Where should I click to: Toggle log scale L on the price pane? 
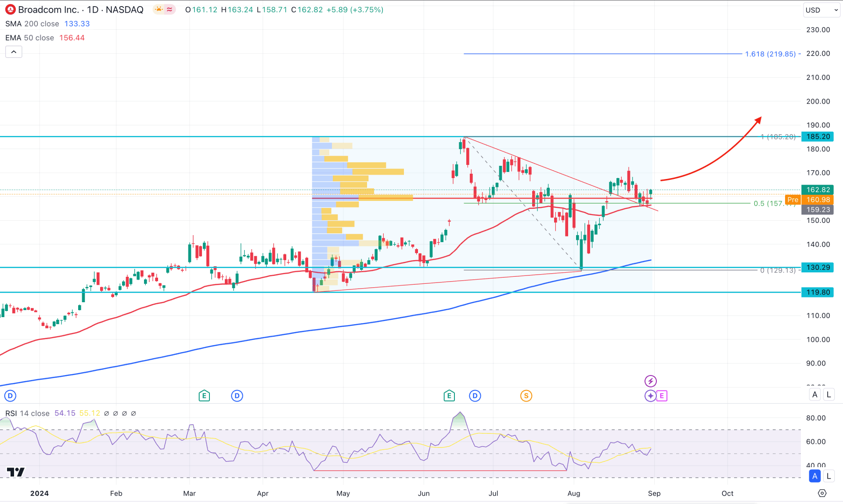(829, 394)
